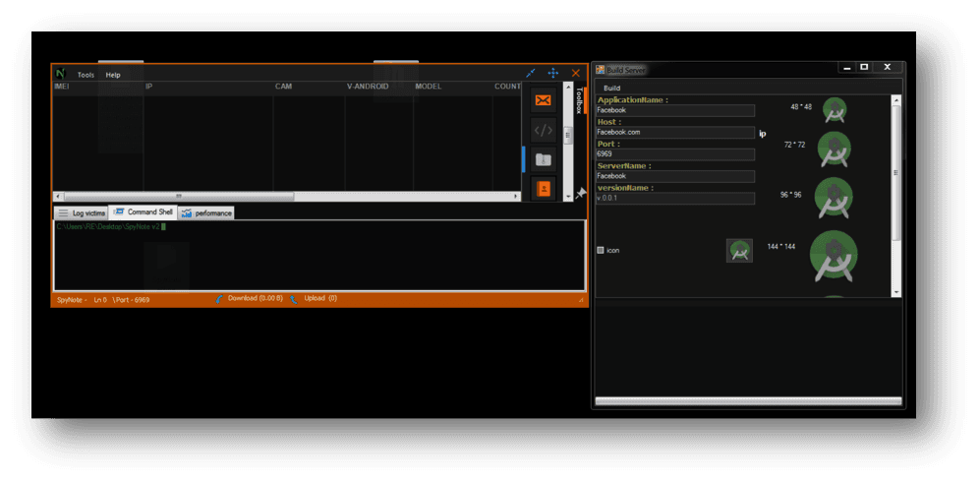Click the Upload phone icon in status bar
This screenshot has width=980, height=482.
(294, 299)
